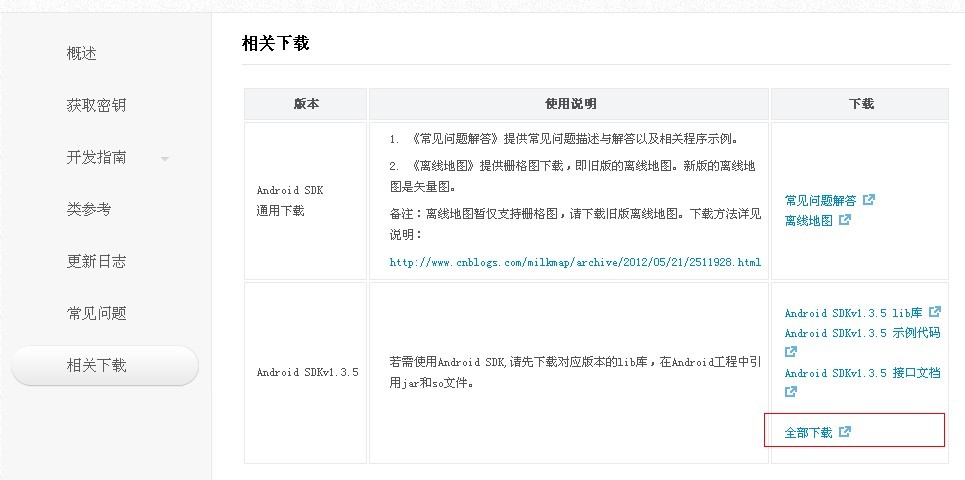
Task: Click the note starting 备注：离线地图
Action: pyautogui.click(x=575, y=224)
